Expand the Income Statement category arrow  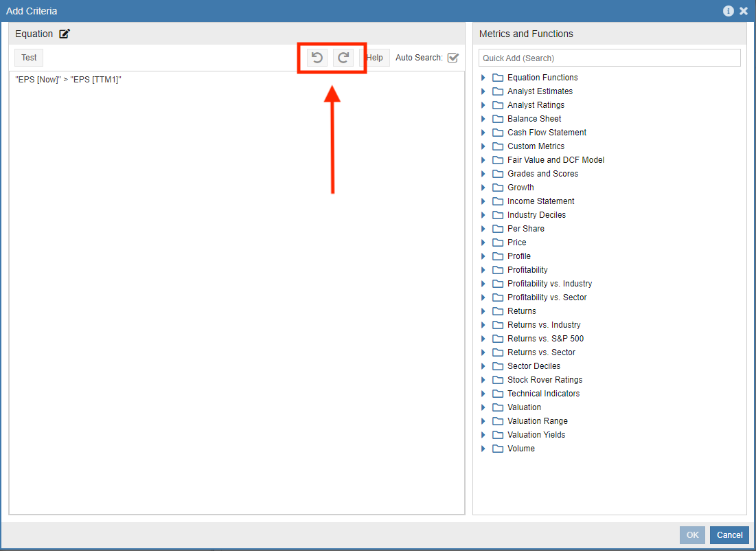point(483,201)
